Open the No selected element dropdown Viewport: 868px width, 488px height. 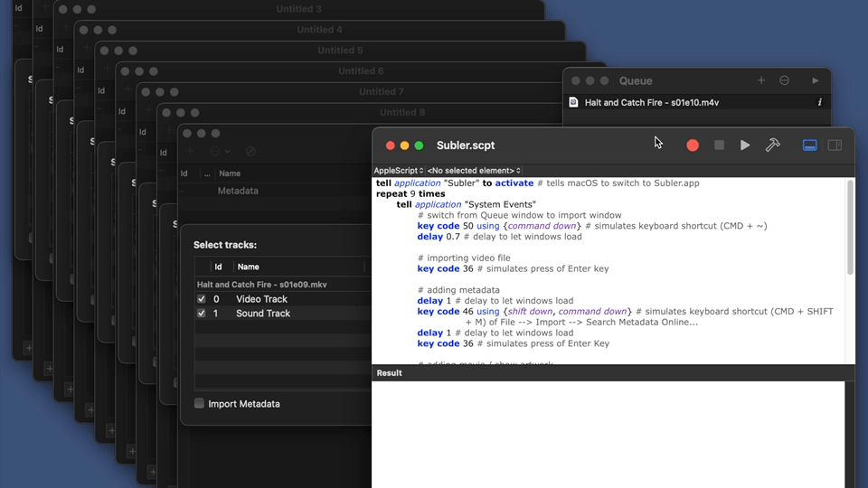tap(474, 171)
